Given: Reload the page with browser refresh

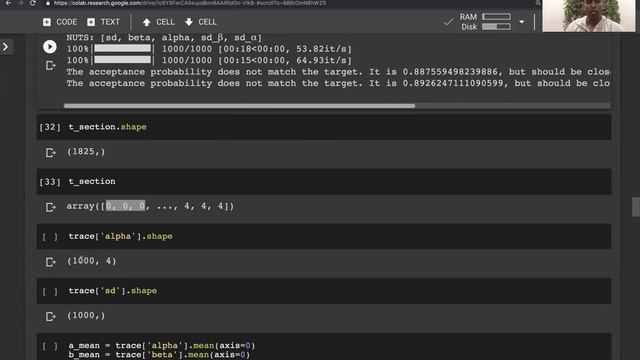Looking at the screenshot, I should [33, 3].
